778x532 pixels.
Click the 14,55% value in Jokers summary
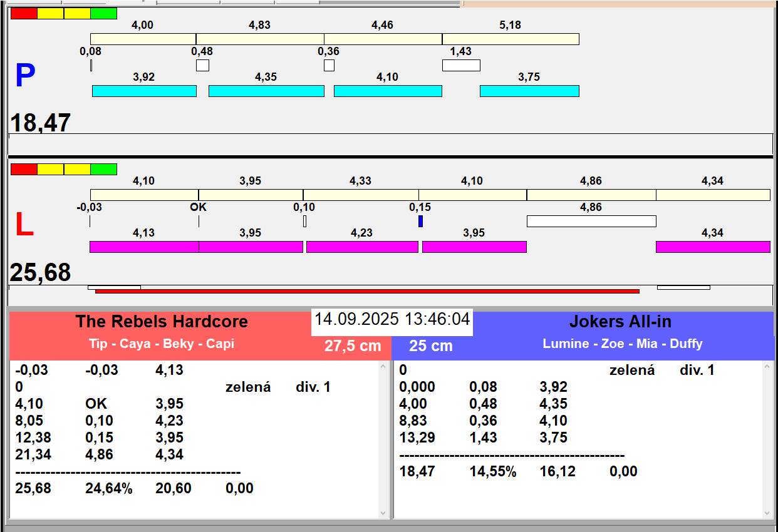(493, 471)
